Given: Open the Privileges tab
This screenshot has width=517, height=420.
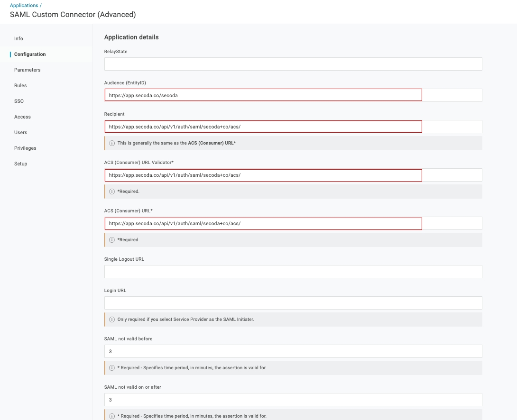Looking at the screenshot, I should coord(25,148).
